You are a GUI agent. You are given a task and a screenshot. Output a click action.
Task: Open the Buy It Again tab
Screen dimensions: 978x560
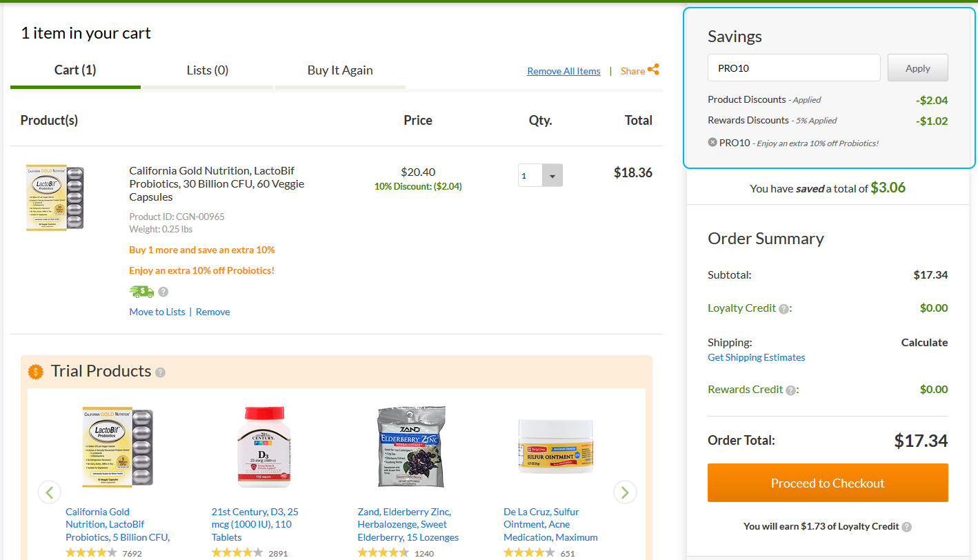(x=340, y=70)
